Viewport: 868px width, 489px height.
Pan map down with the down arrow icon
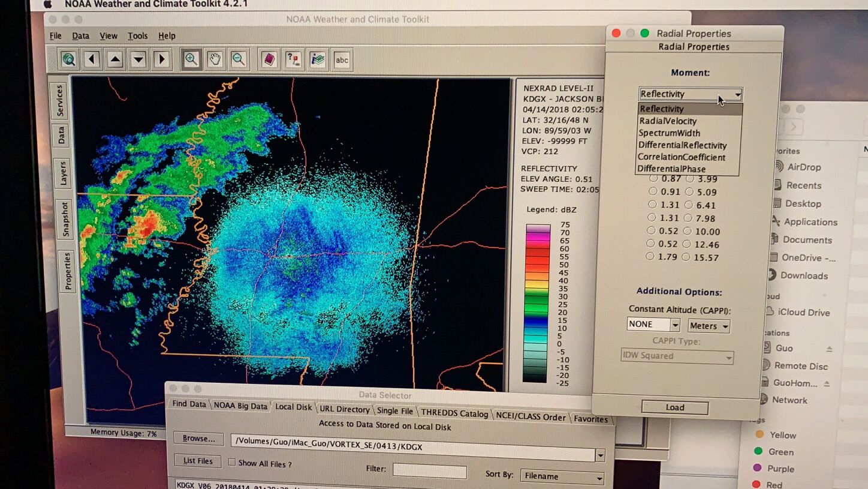[x=138, y=59]
